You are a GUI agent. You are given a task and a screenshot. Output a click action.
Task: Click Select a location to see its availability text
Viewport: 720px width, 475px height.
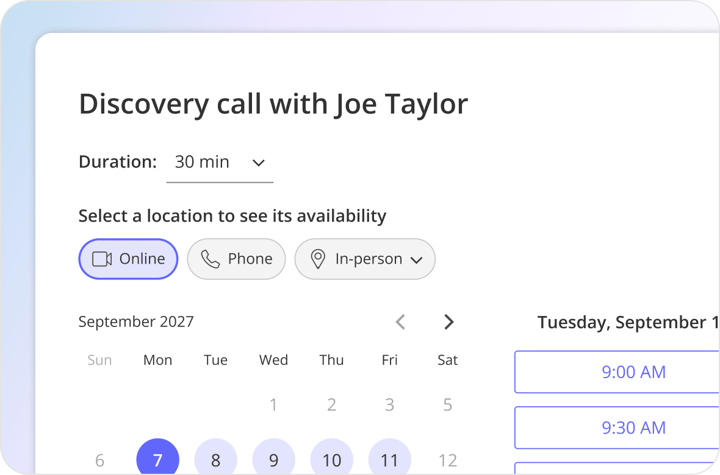tap(232, 216)
